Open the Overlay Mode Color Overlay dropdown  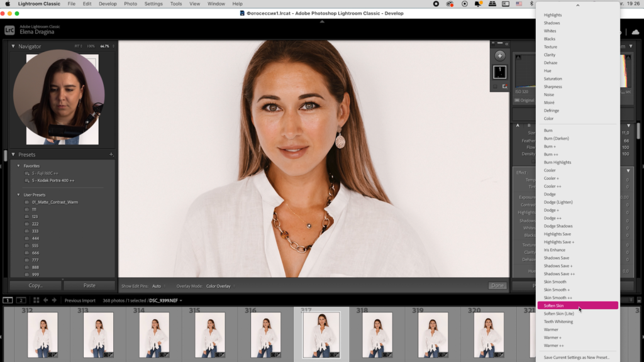click(220, 286)
